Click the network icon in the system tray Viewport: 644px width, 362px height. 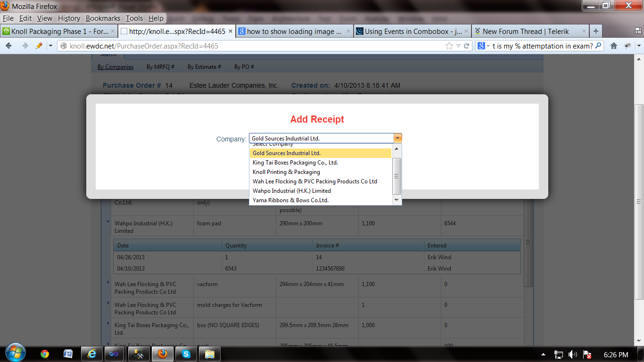tap(559, 354)
